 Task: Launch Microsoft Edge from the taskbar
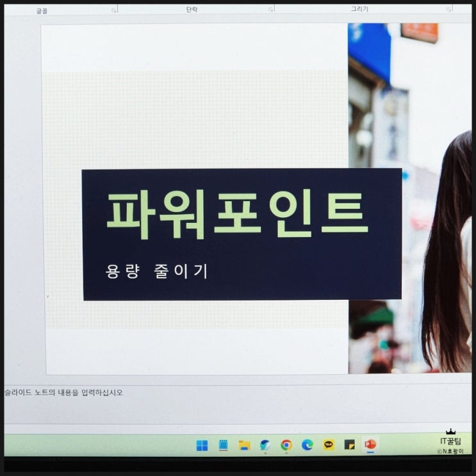(x=308, y=445)
